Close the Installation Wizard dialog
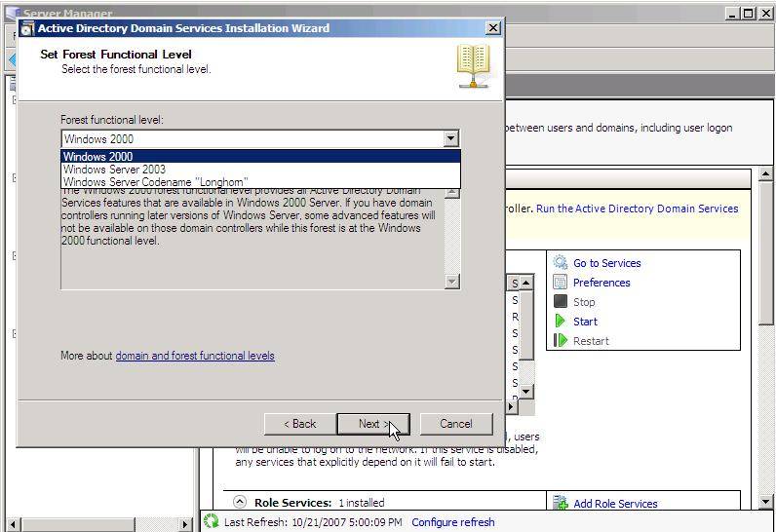The width and height of the screenshot is (776, 532). click(x=493, y=28)
